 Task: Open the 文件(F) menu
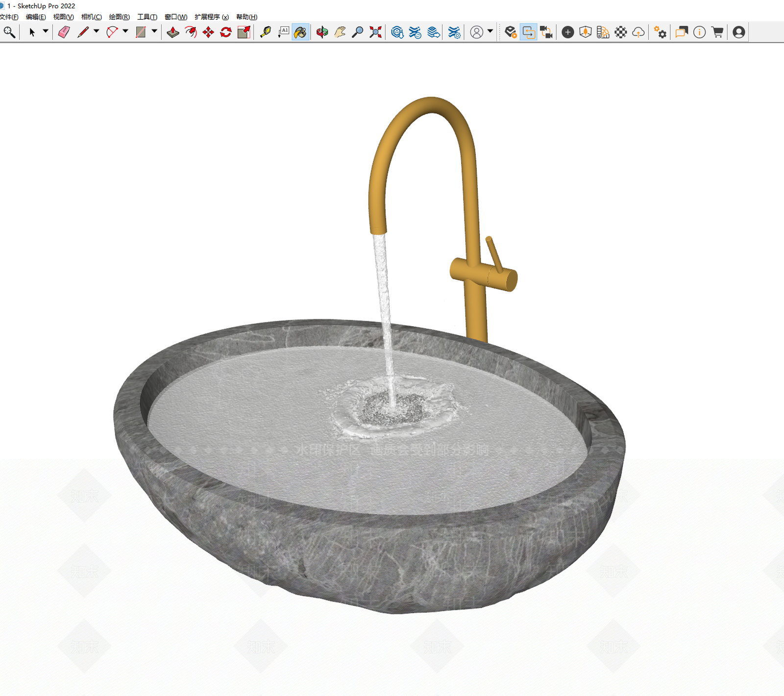pos(9,17)
